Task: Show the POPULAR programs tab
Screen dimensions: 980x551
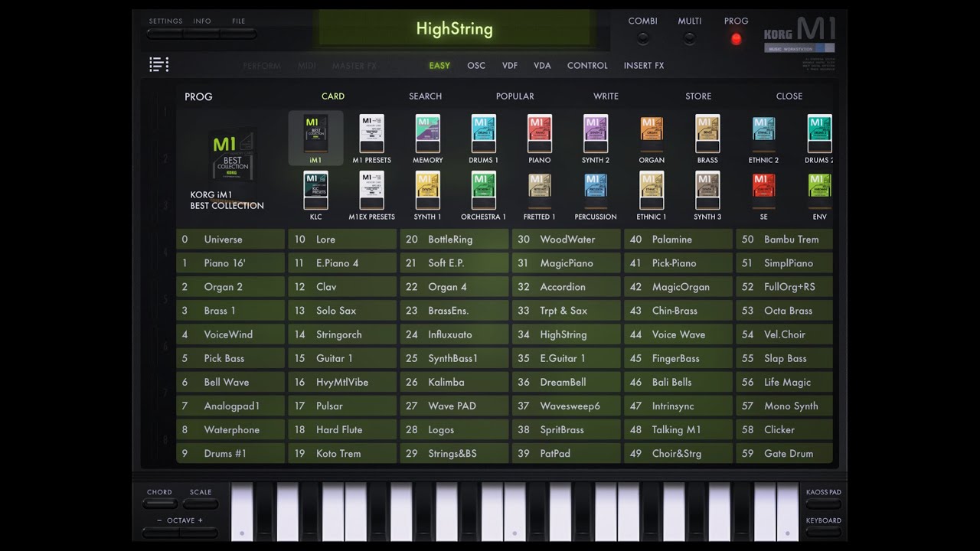Action: (x=515, y=96)
